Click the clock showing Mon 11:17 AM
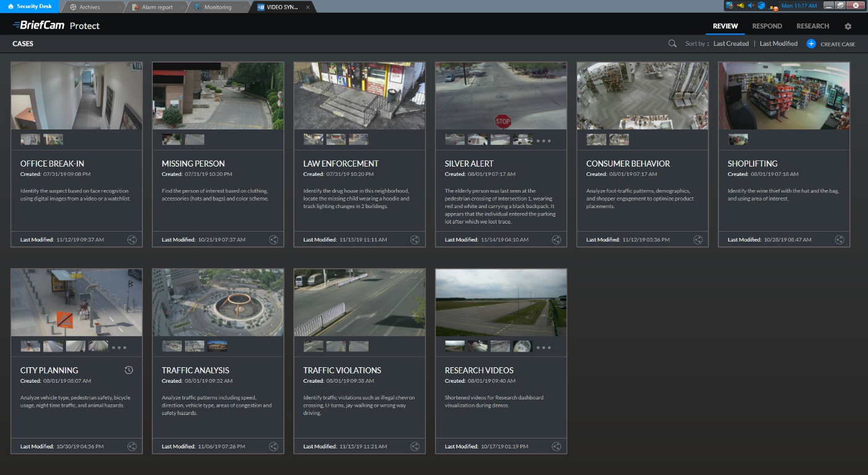The image size is (868, 475). (x=799, y=6)
